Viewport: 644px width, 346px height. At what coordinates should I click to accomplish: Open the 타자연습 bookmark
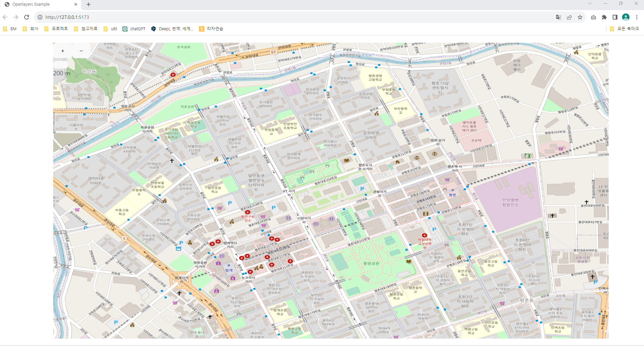pos(211,29)
